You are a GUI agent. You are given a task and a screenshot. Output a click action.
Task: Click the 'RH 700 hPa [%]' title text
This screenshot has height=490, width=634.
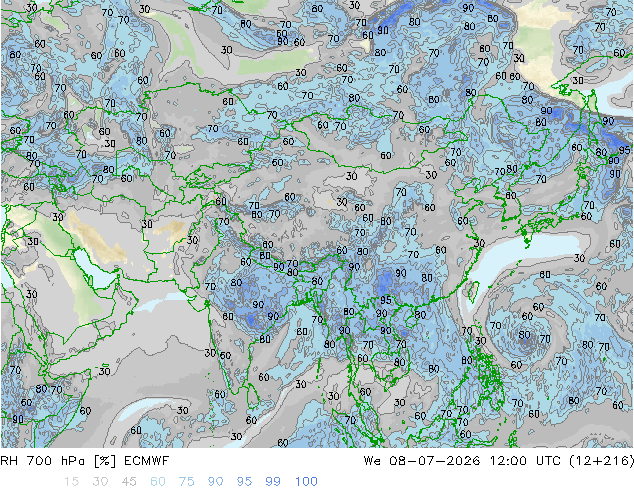pos(58,461)
